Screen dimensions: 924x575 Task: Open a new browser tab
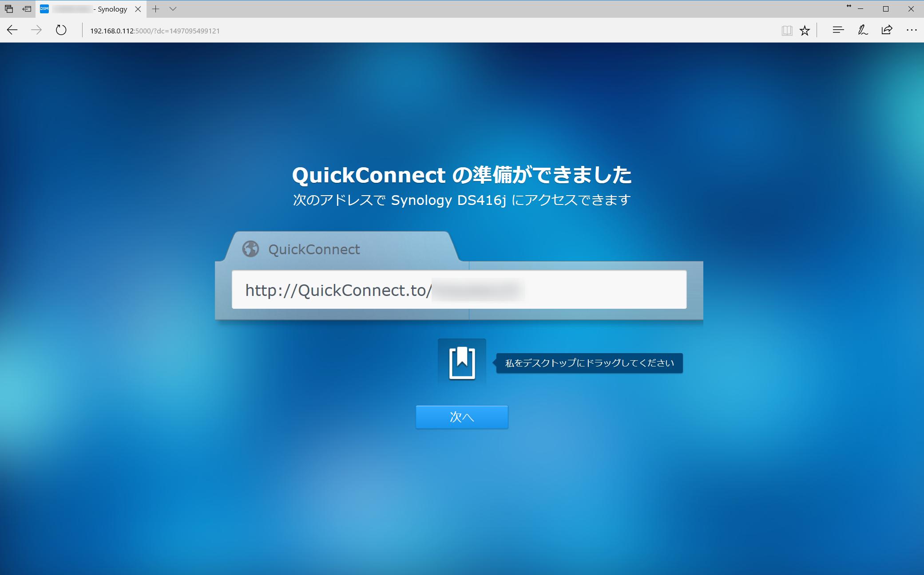tap(155, 9)
